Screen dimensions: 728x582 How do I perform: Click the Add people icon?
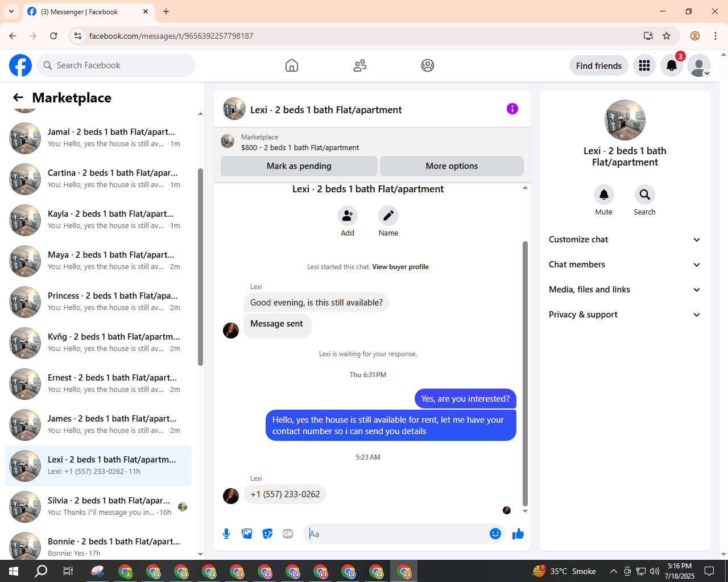tap(348, 216)
